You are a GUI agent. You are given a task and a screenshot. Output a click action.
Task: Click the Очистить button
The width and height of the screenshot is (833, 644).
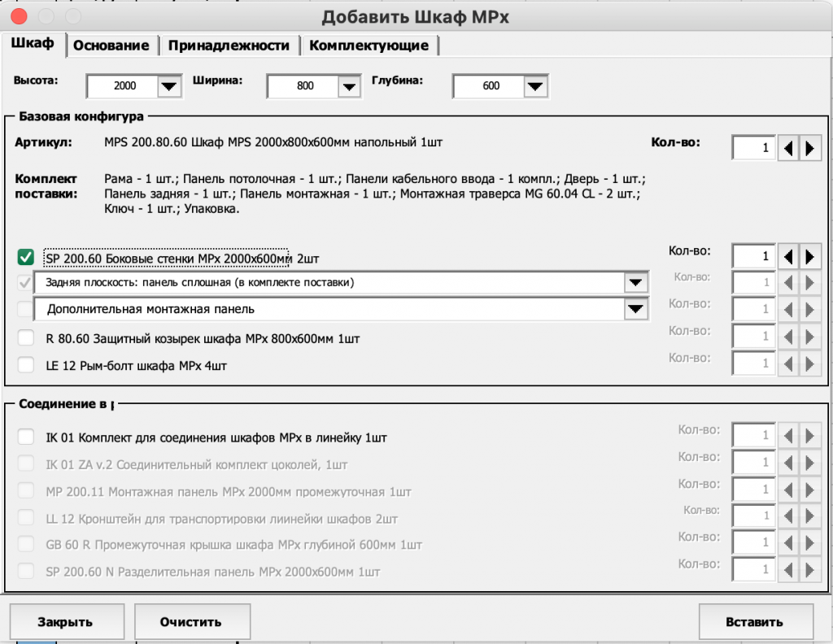(190, 622)
